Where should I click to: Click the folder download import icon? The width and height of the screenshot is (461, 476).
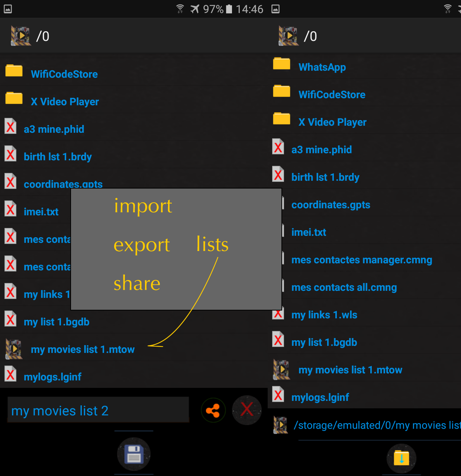pyautogui.click(x=402, y=458)
